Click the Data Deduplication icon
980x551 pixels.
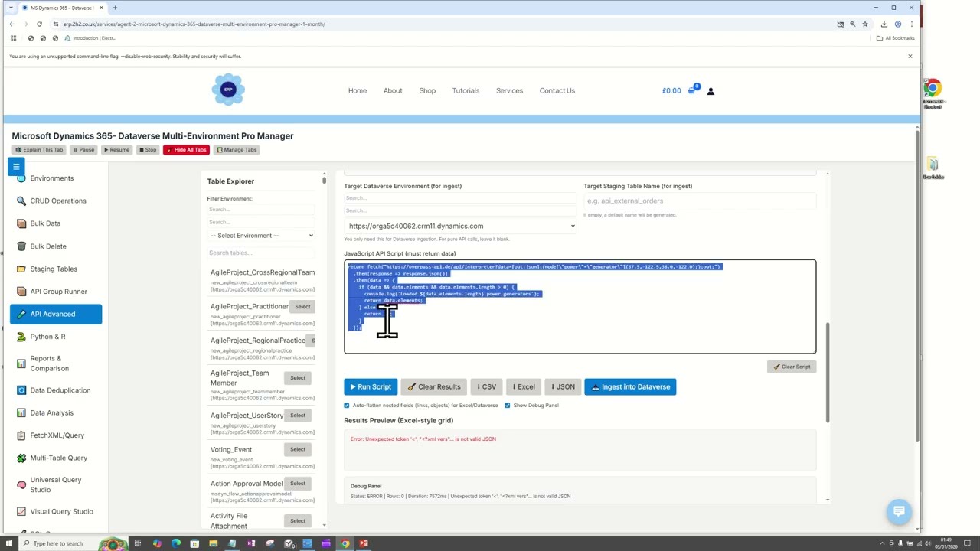pyautogui.click(x=21, y=390)
